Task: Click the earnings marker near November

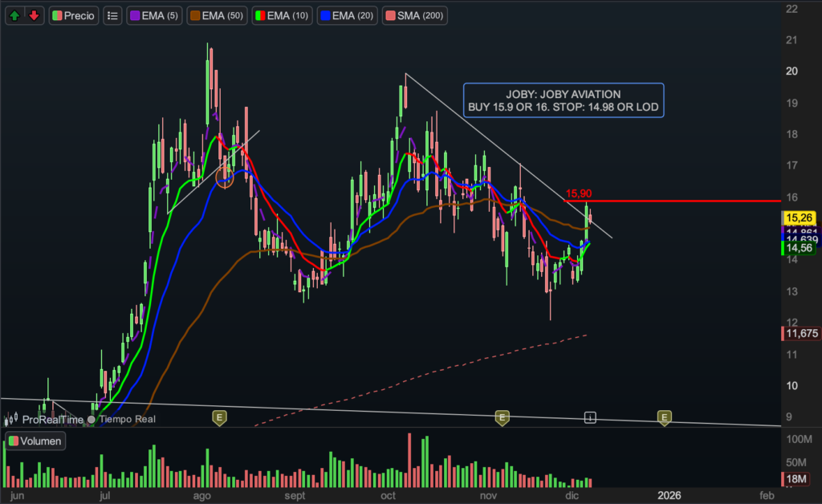Action: click(x=502, y=417)
